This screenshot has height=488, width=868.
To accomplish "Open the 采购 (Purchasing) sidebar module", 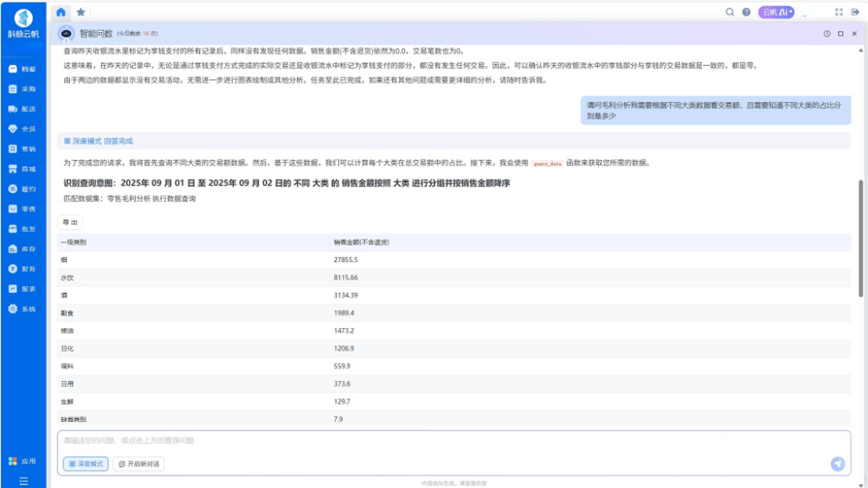I will (22, 89).
